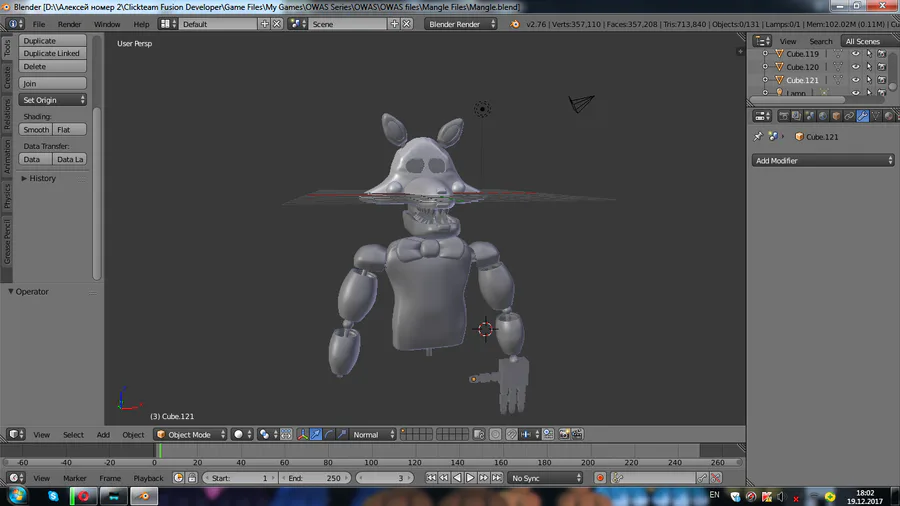Click the Scale manipulator icon
This screenshot has width=900, height=506.
pos(342,434)
